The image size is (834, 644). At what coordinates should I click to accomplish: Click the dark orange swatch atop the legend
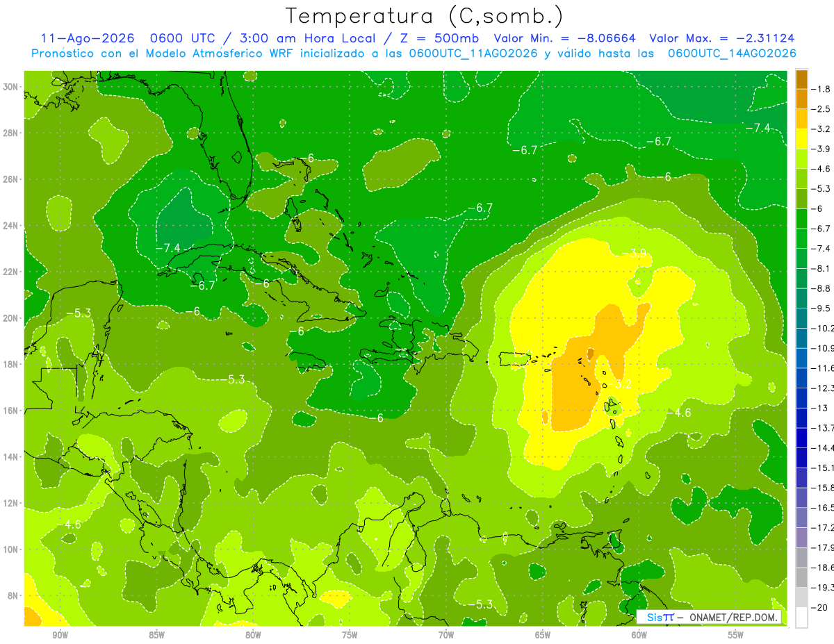801,79
